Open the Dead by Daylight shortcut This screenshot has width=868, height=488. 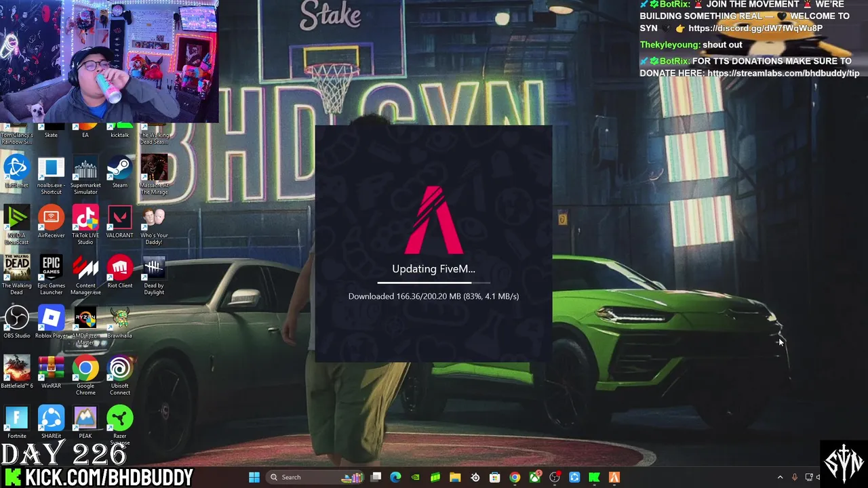coord(154,276)
